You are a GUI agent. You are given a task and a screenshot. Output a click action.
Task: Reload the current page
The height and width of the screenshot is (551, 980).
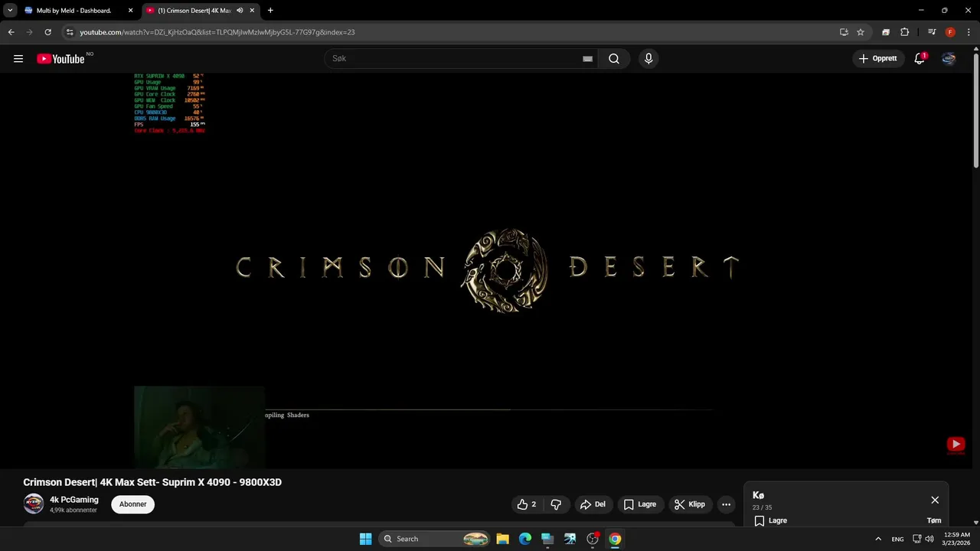(x=47, y=32)
